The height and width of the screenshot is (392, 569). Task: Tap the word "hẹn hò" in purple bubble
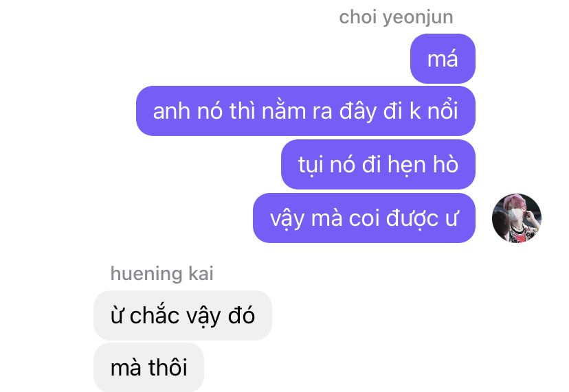423,165
